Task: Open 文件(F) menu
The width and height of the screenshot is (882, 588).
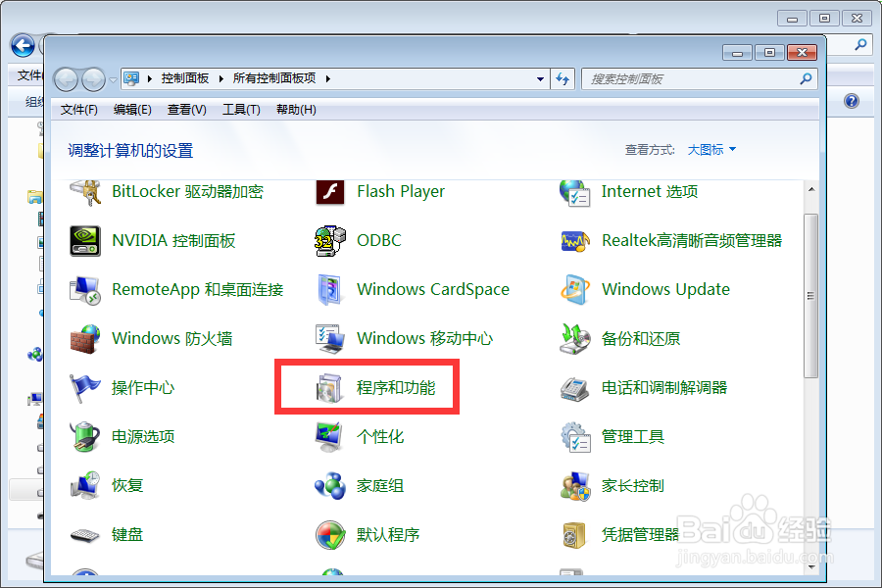Action: coord(78,110)
